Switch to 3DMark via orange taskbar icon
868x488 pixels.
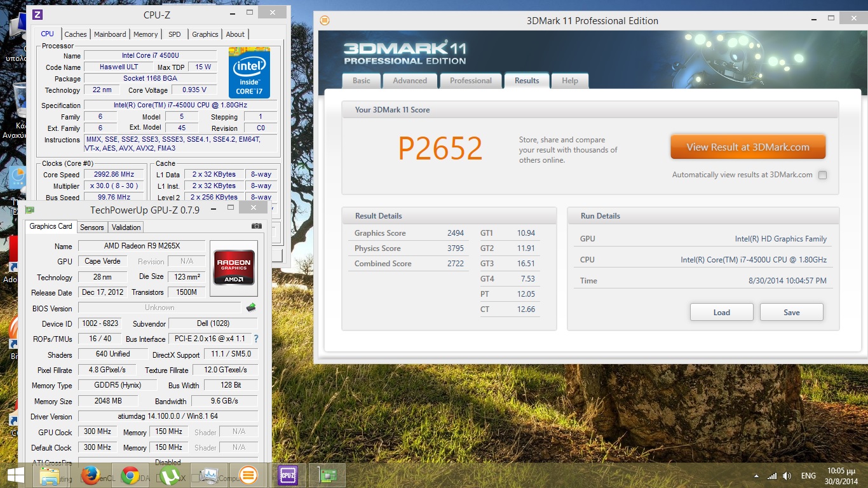[248, 475]
